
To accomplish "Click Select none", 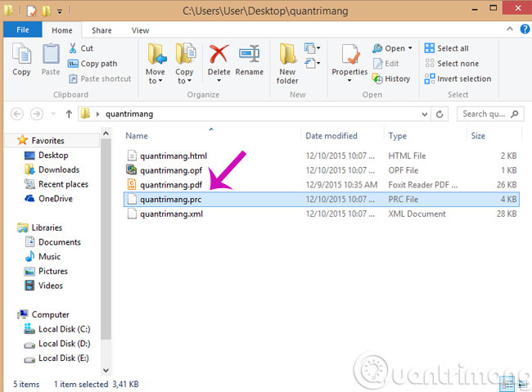I will [x=452, y=64].
